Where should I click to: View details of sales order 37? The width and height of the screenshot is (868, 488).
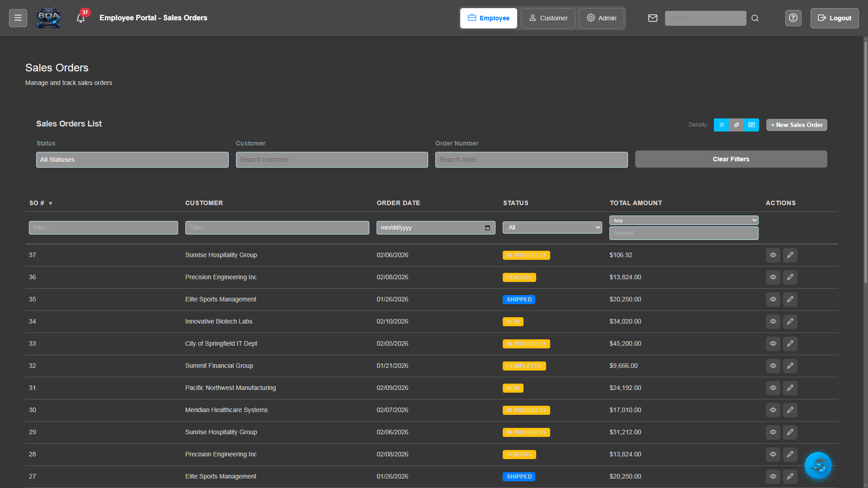773,255
